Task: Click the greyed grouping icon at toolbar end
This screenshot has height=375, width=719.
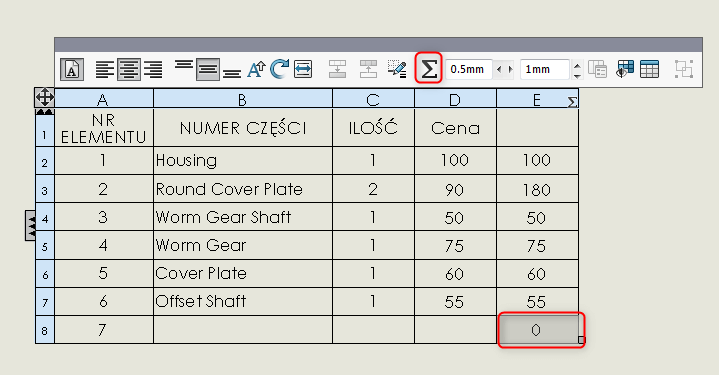Action: [x=684, y=69]
